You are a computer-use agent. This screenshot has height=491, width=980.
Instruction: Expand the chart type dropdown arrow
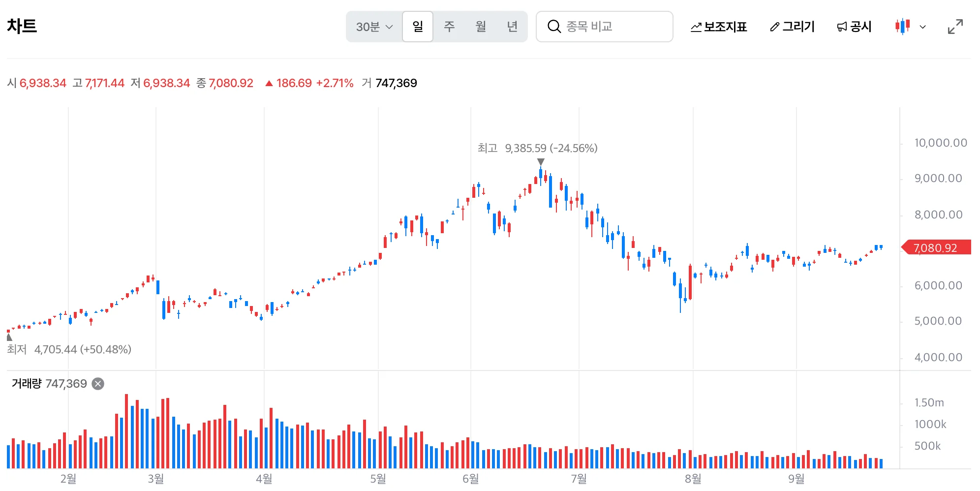(923, 27)
